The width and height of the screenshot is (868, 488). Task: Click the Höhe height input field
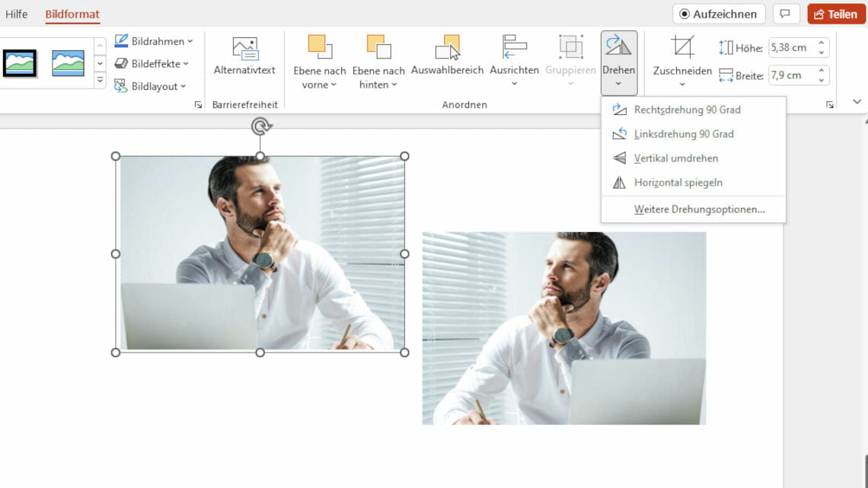tap(792, 48)
